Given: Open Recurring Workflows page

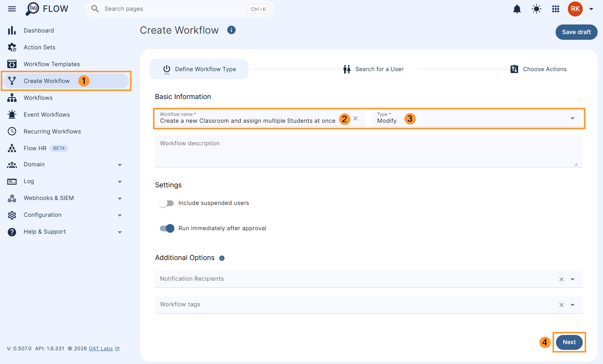Looking at the screenshot, I should click(52, 132).
